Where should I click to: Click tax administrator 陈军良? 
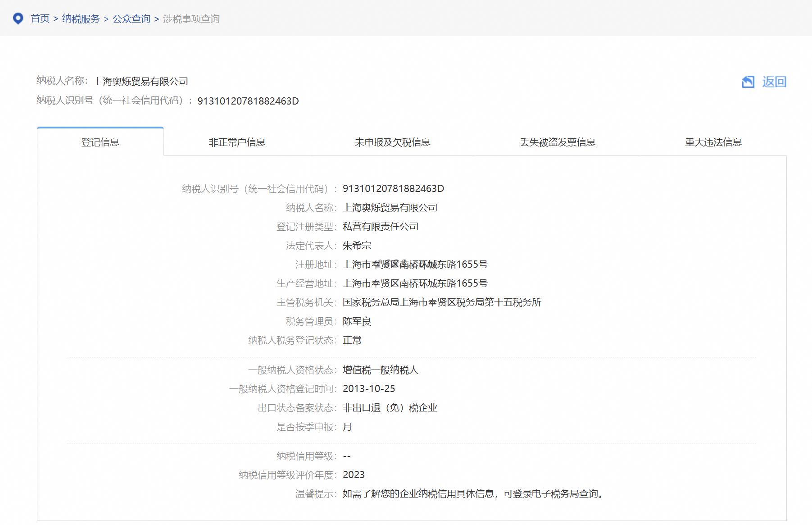tap(357, 321)
